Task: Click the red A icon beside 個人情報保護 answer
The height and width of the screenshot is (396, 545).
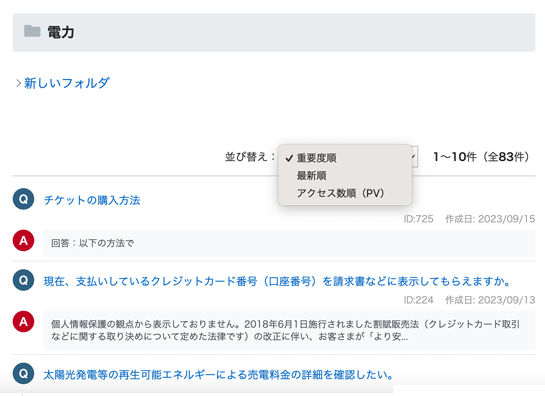Action: pos(23,322)
